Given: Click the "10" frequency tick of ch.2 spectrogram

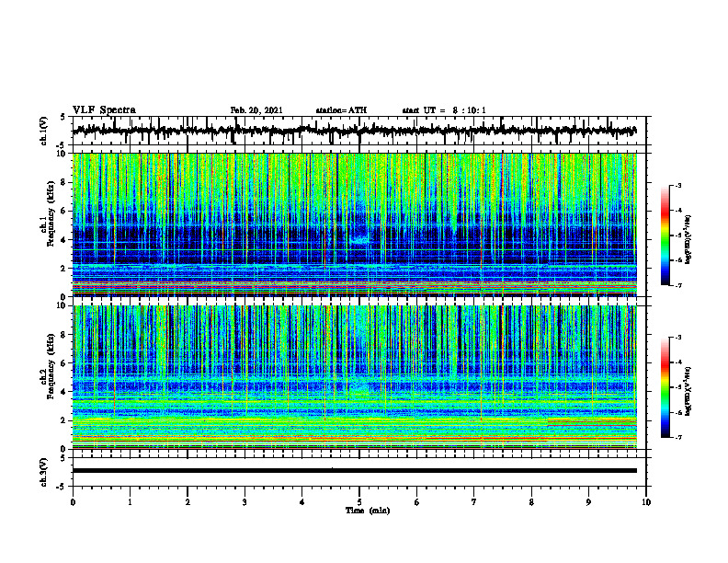Looking at the screenshot, I should [63, 306].
